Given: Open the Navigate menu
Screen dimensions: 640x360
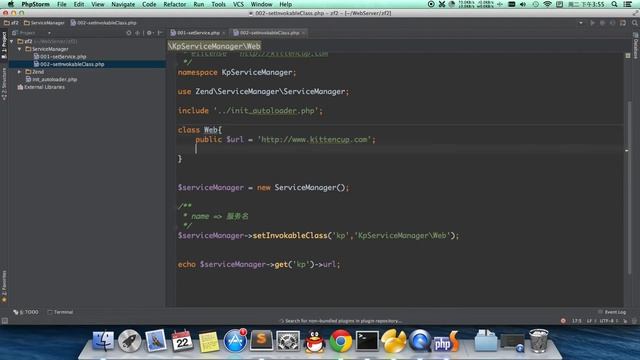Looking at the screenshot, I should coord(123,4).
